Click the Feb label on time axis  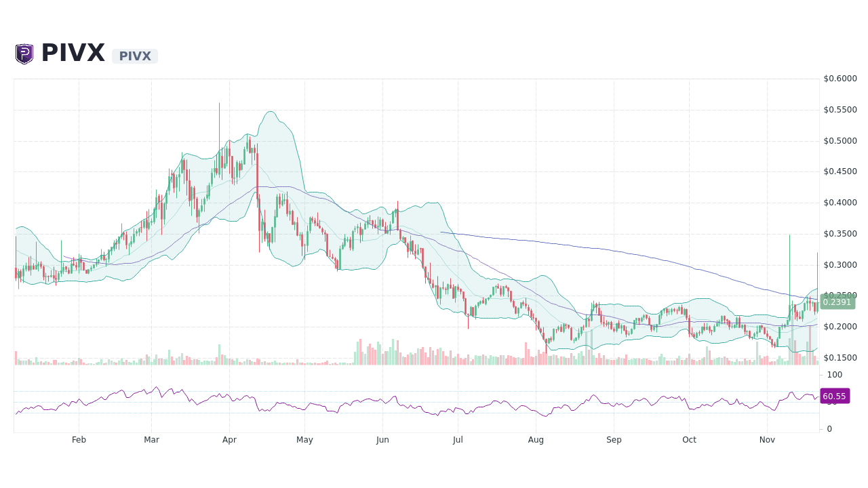(x=79, y=440)
